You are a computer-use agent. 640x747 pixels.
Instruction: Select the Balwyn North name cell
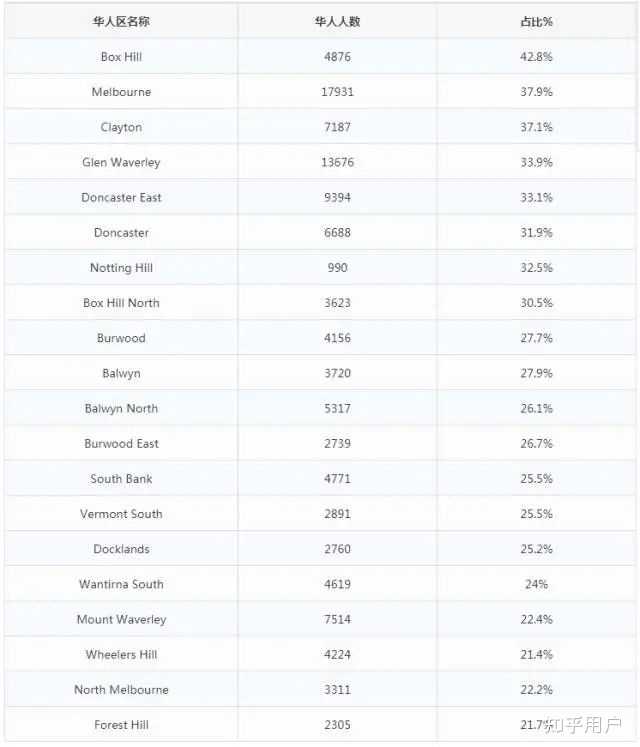point(121,409)
